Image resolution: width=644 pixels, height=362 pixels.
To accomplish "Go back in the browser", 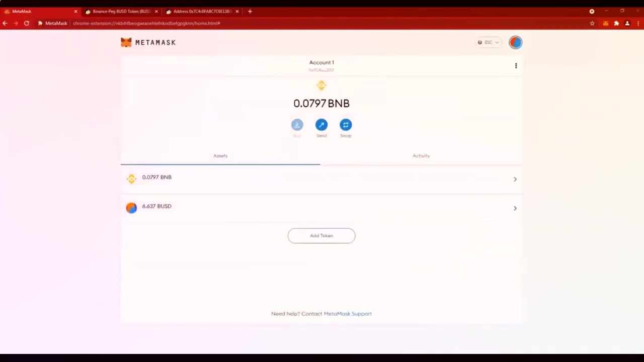I will [5, 23].
